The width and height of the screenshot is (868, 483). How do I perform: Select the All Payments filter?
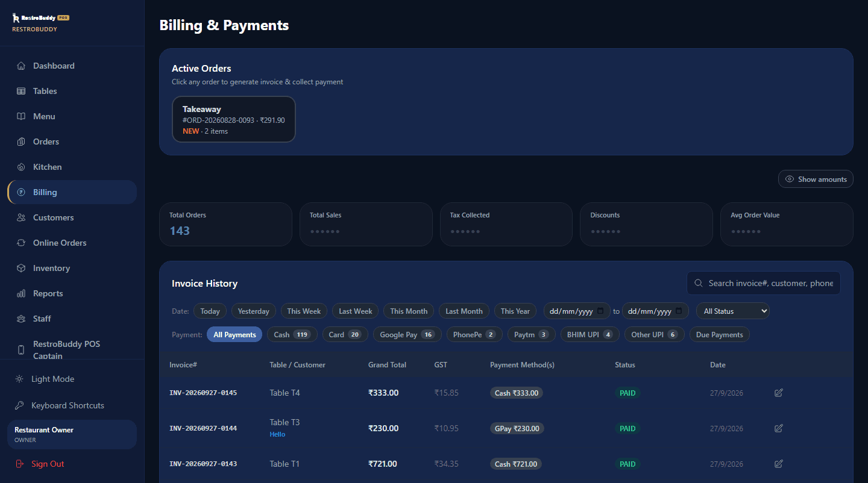(x=234, y=334)
